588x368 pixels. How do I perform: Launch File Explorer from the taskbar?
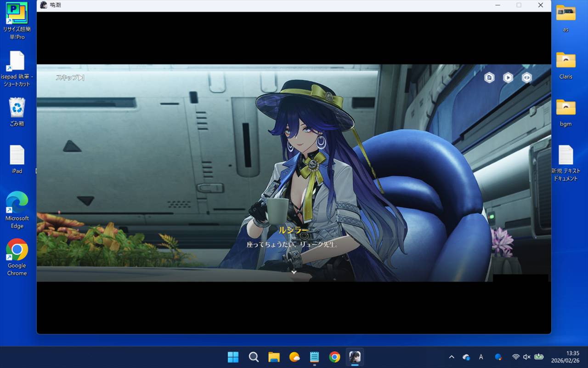click(274, 357)
